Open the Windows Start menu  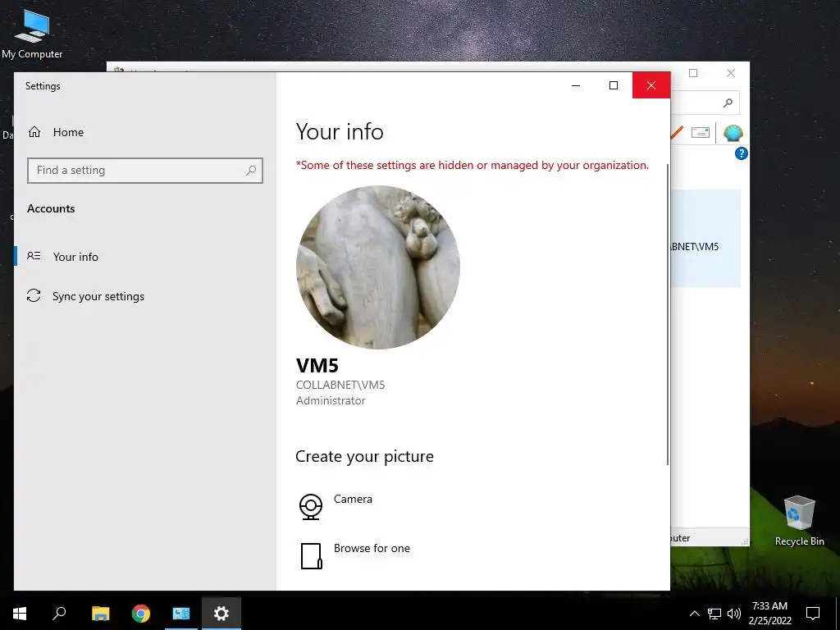click(20, 614)
